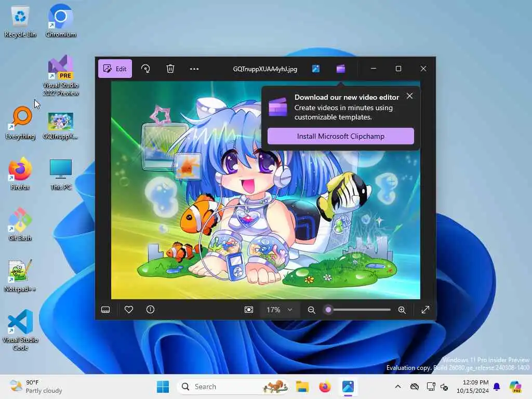Select the Recycle Bin desktop icon

click(x=20, y=22)
